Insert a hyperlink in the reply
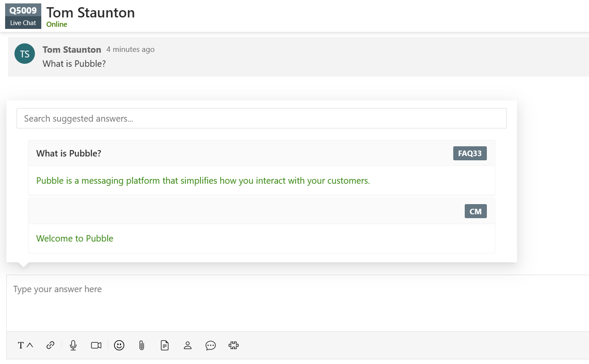 (x=50, y=345)
